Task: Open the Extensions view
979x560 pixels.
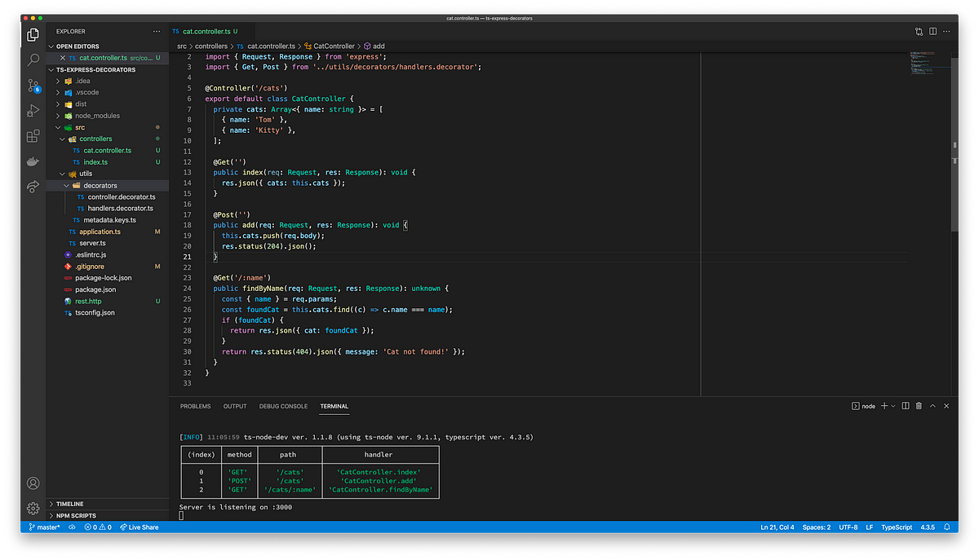Action: point(33,136)
